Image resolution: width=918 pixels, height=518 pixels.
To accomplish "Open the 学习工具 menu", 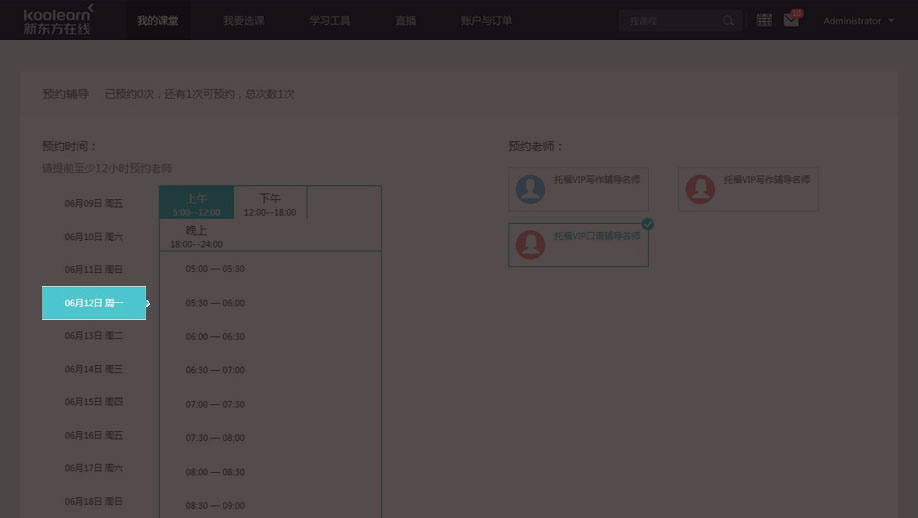I will pos(330,21).
